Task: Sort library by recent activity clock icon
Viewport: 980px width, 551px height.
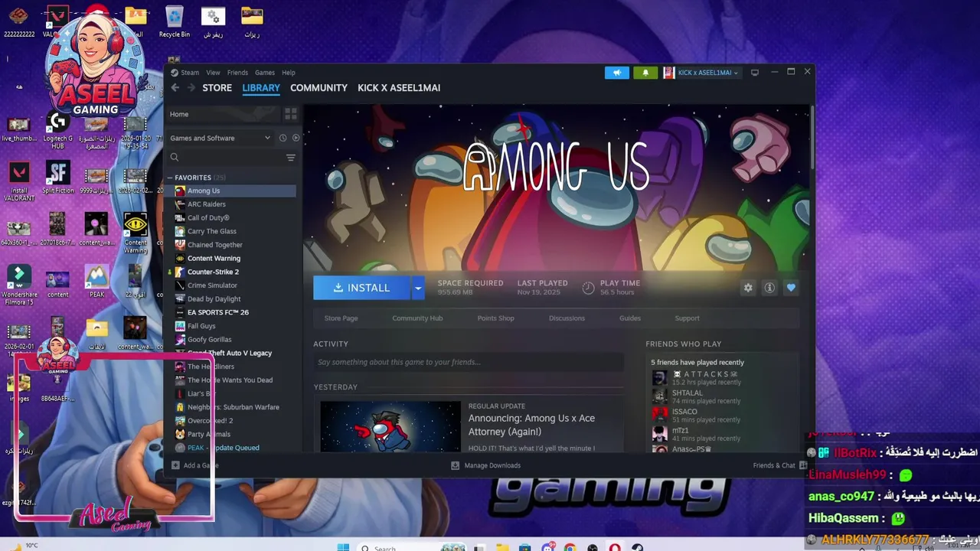Action: 283,138
